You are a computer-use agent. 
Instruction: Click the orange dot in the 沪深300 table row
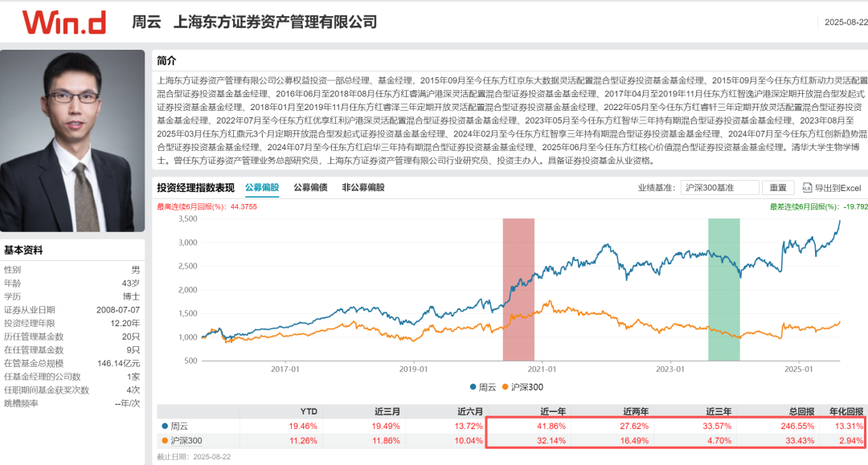[165, 441]
